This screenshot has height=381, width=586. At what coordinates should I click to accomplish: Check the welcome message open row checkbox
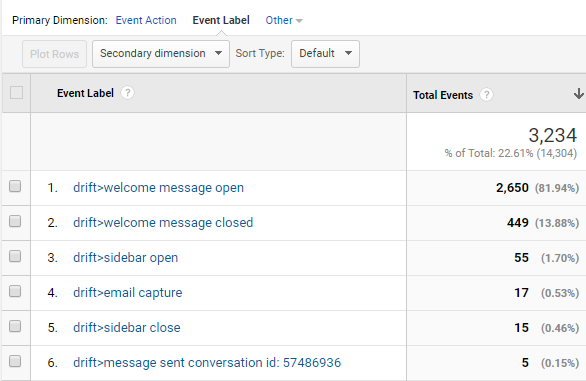(15, 186)
